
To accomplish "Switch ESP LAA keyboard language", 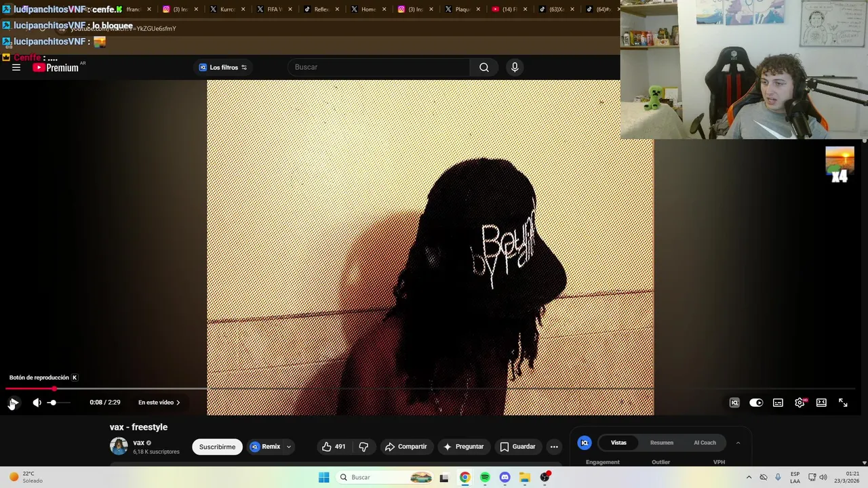I will tap(795, 477).
